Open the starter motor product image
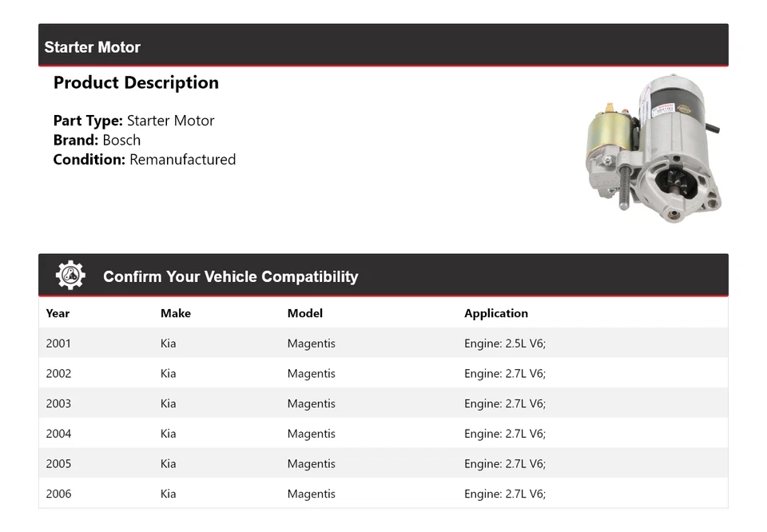 point(655,149)
